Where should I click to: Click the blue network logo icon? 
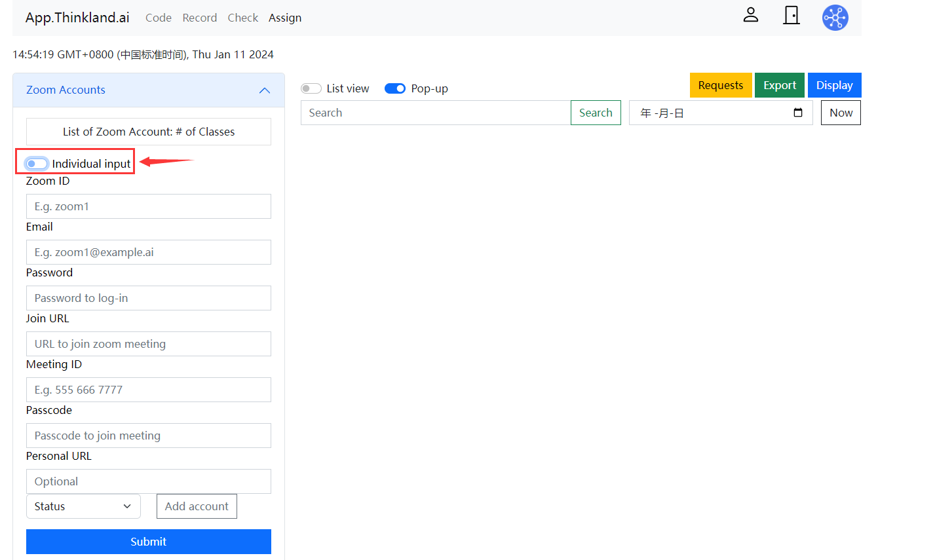(835, 18)
